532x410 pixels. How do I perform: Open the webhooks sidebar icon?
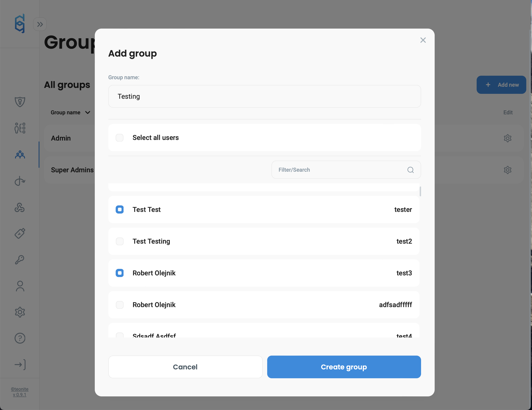[20, 207]
